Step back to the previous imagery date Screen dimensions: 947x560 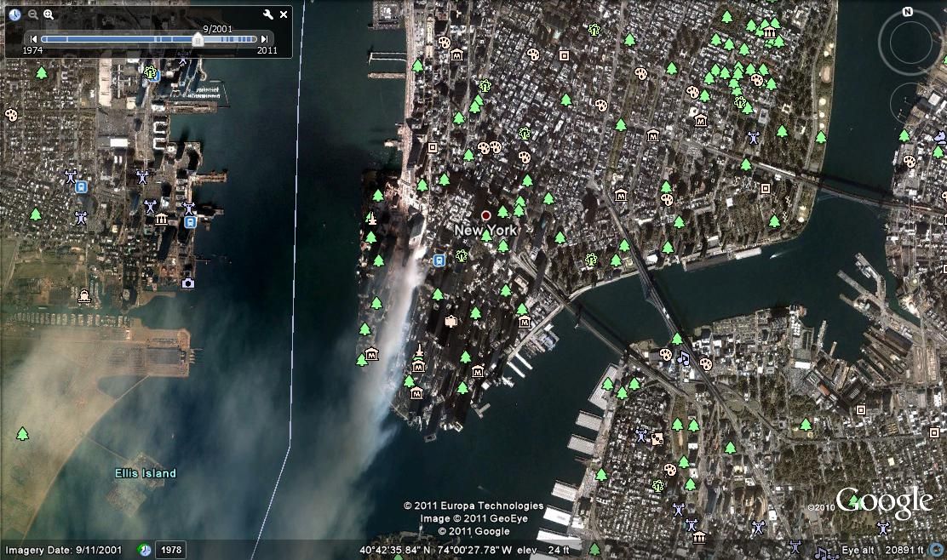click(34, 39)
